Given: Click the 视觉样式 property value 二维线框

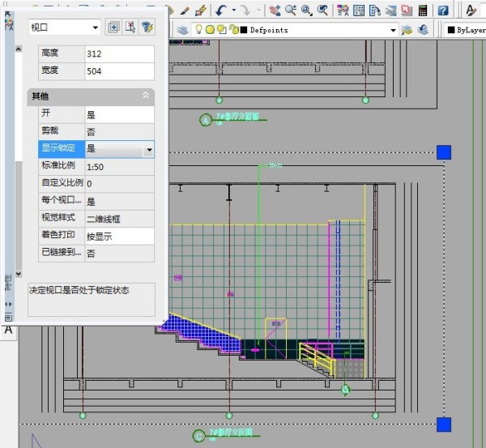Looking at the screenshot, I should (118, 219).
